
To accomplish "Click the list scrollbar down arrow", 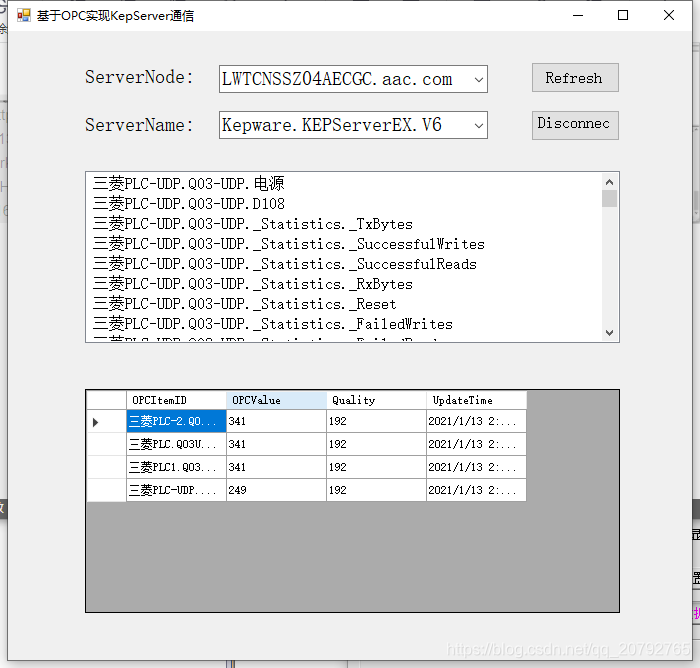I will [609, 332].
